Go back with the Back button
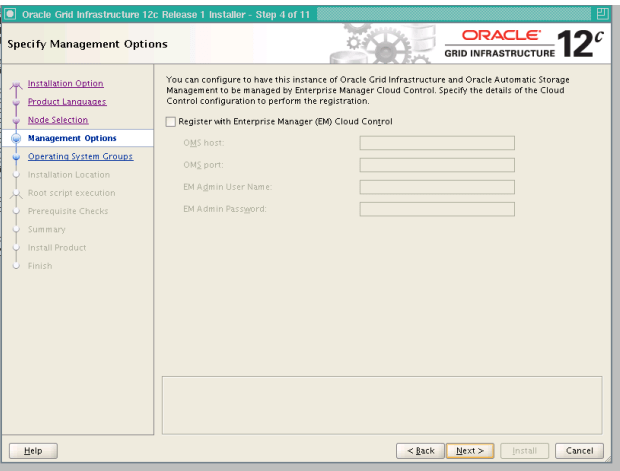The width and height of the screenshot is (620, 471). [x=420, y=450]
